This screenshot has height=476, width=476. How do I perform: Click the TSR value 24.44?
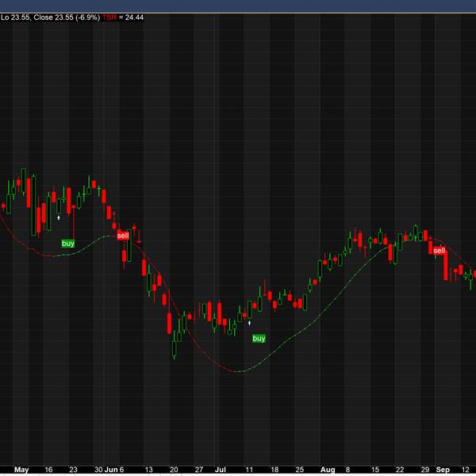pyautogui.click(x=134, y=17)
